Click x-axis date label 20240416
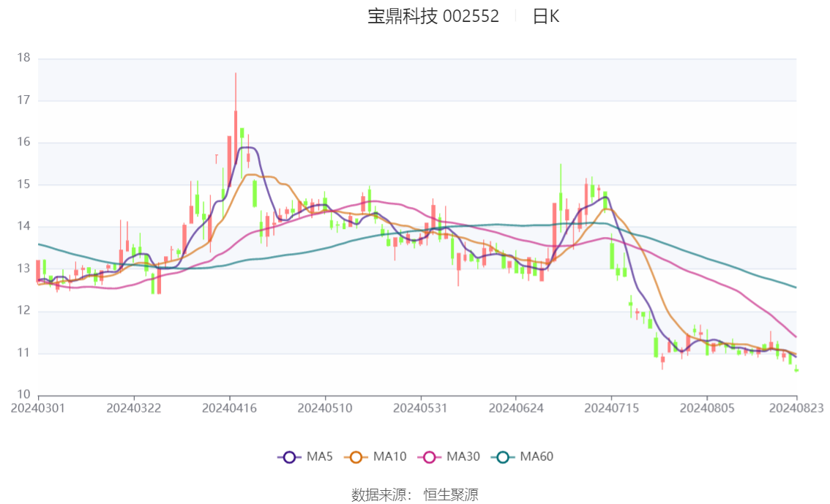Image resolution: width=830 pixels, height=504 pixels. point(229,408)
